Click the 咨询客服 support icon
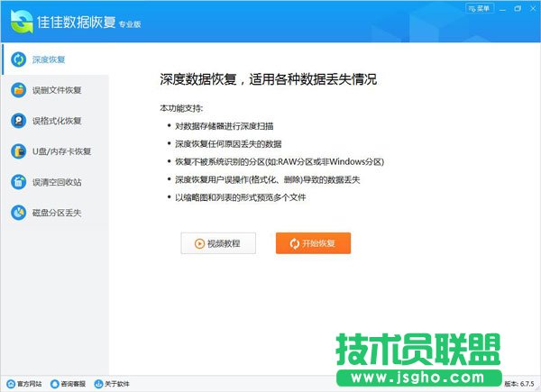The height and width of the screenshot is (392, 541). click(x=54, y=384)
